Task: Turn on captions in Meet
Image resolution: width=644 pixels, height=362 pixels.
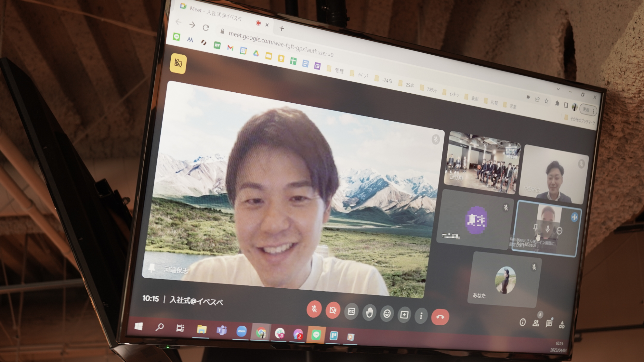Action: tap(351, 311)
